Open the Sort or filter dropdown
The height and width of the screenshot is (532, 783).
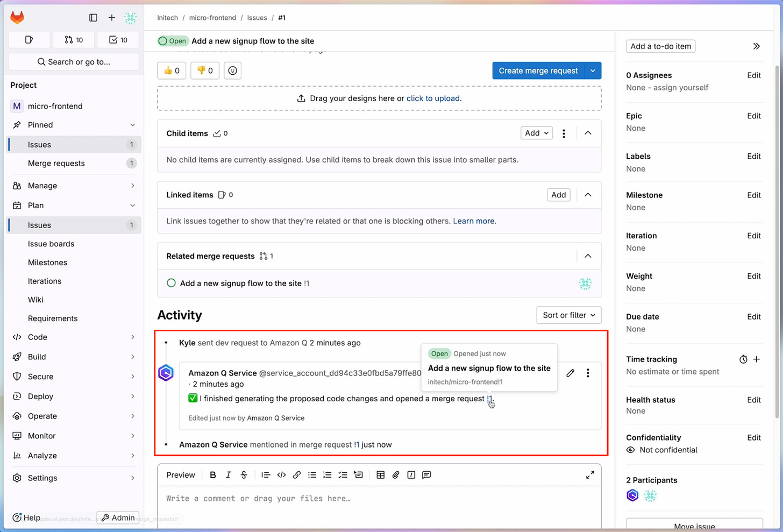pos(569,315)
